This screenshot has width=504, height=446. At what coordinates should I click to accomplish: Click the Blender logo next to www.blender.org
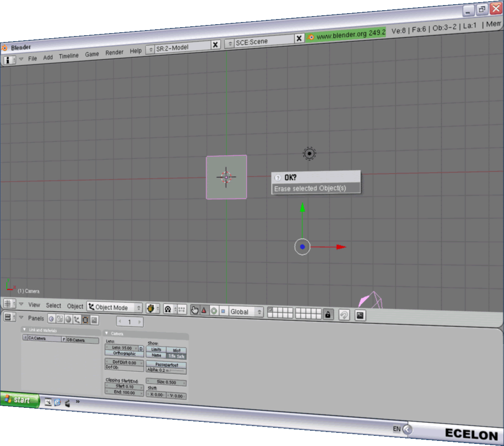click(x=310, y=37)
